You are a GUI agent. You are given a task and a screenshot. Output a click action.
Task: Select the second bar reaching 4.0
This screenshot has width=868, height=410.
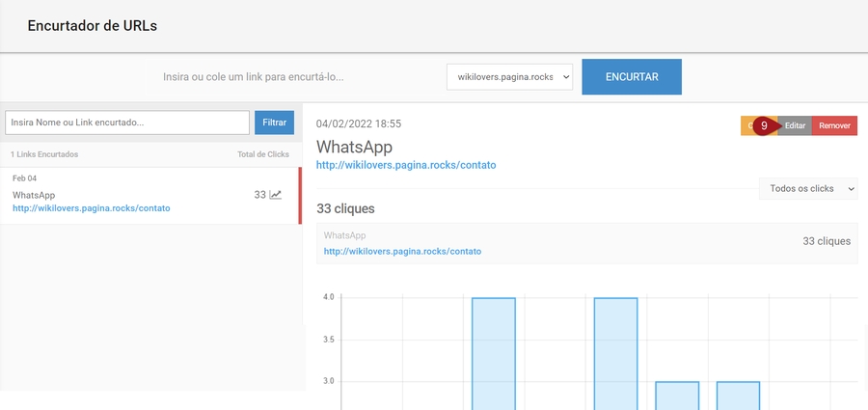pyautogui.click(x=615, y=352)
